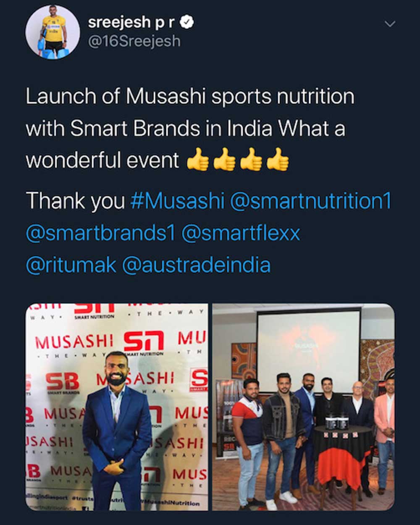Image resolution: width=420 pixels, height=525 pixels.
Task: Open the @16Sreejesh handle
Action: point(134,42)
